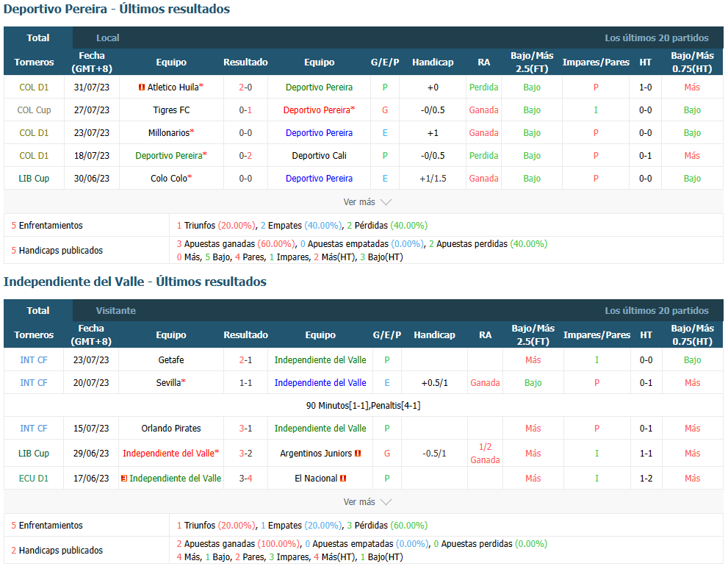728x569 pixels.
Task: Click red card icon beside Atletico Huila
Action: click(x=142, y=87)
